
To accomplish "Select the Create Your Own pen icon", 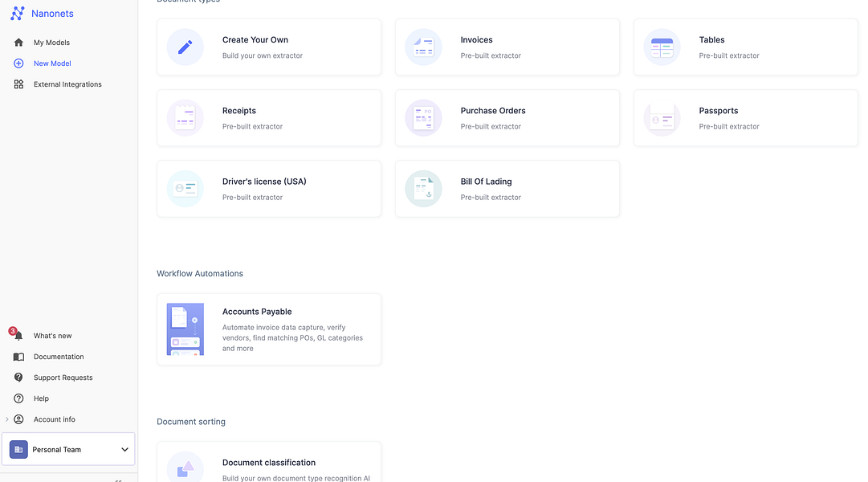I will (x=185, y=47).
